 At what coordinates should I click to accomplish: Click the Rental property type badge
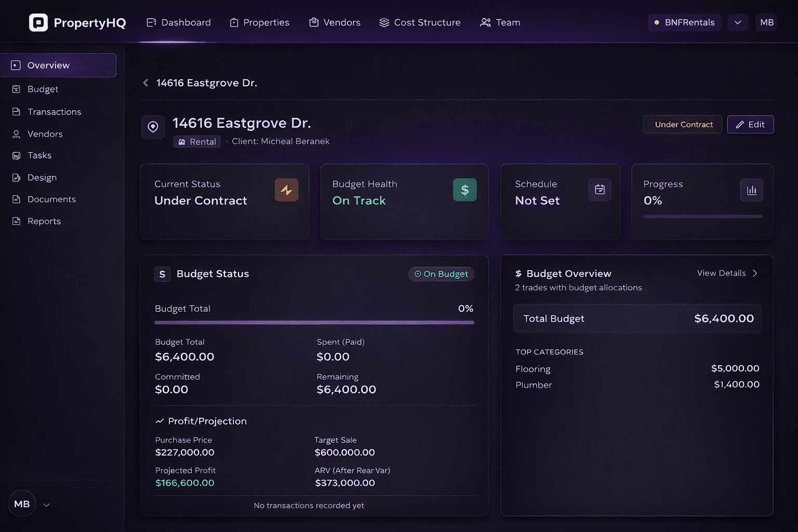point(196,141)
